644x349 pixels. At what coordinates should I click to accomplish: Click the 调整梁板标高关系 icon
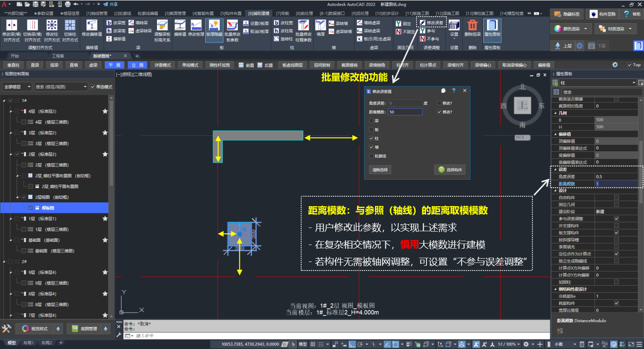click(x=162, y=28)
